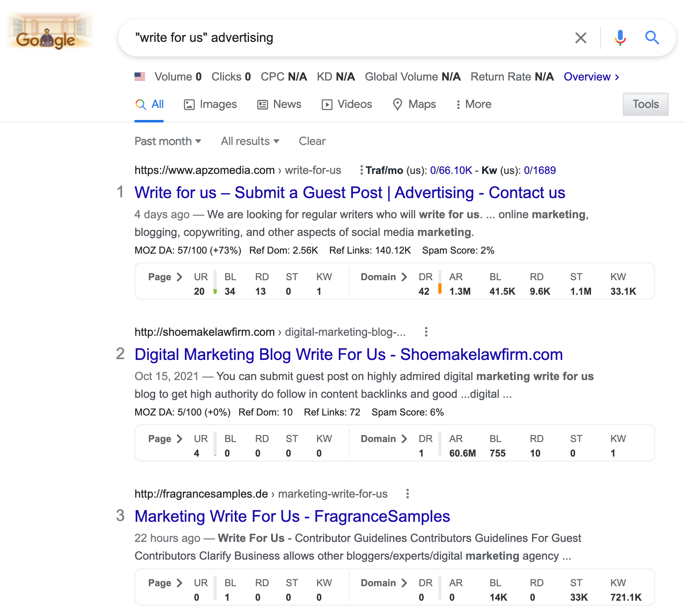Click the Clear filter link
This screenshot has height=616, width=684.
(x=312, y=141)
